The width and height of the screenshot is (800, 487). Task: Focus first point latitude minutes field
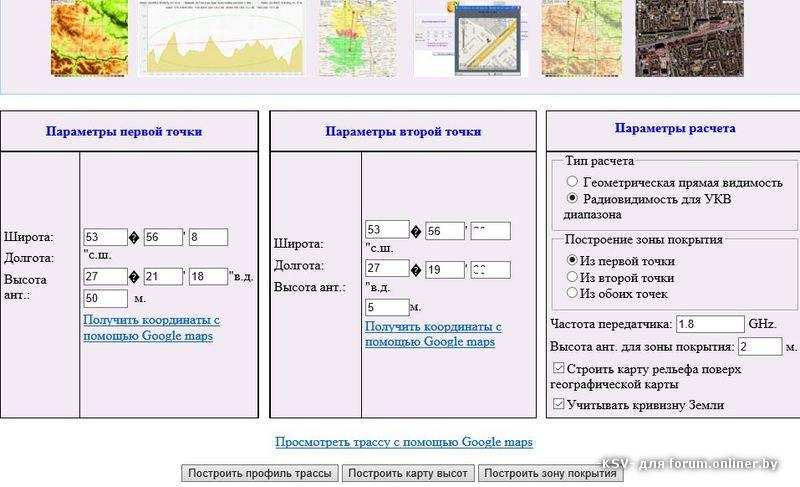pyautogui.click(x=163, y=237)
